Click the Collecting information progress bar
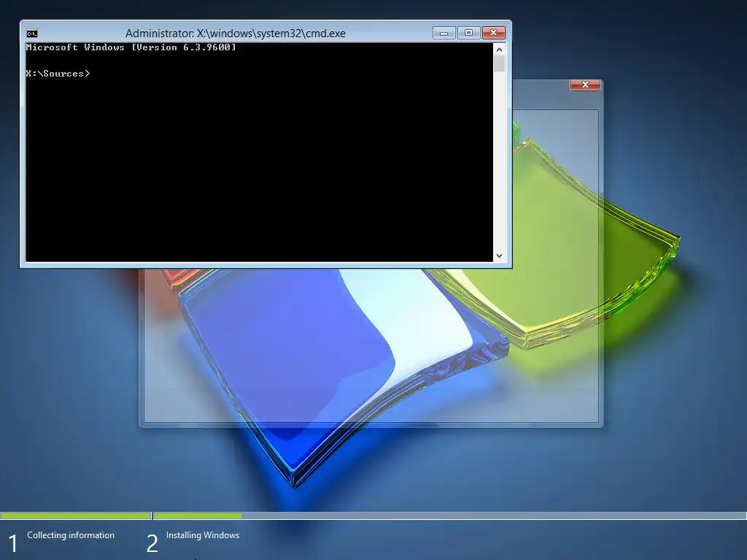Screen dimensions: 747x560 [76, 516]
